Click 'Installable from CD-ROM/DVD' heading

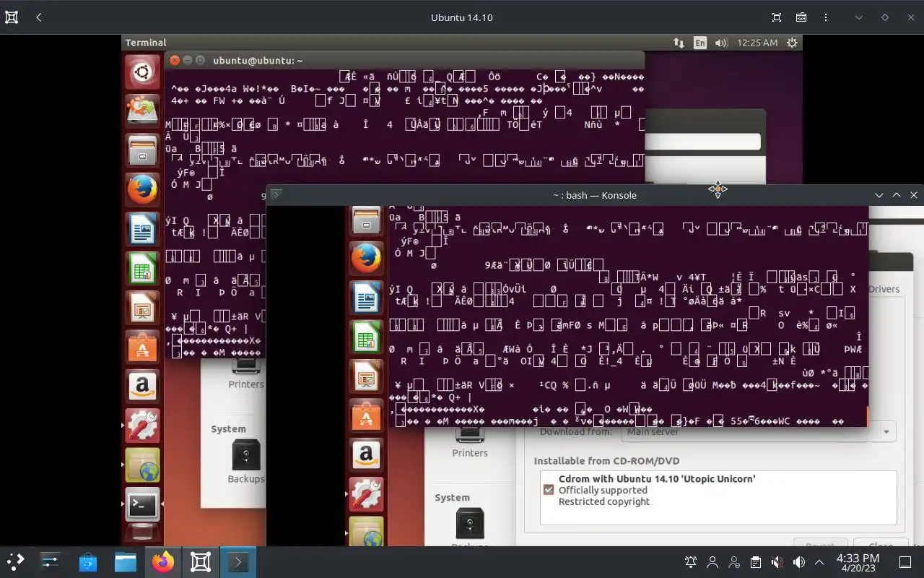coord(606,461)
